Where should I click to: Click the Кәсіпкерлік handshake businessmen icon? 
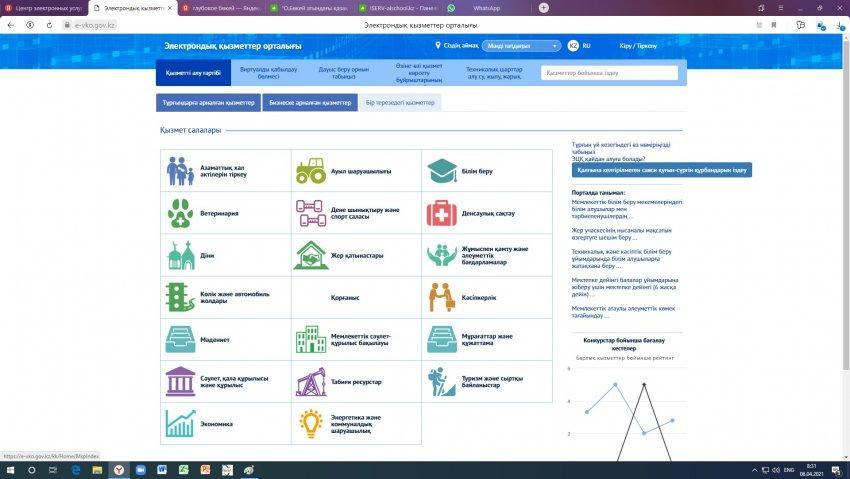[442, 297]
